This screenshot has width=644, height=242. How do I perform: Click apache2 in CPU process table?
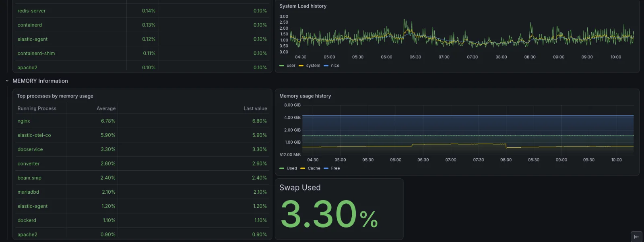point(142,67)
